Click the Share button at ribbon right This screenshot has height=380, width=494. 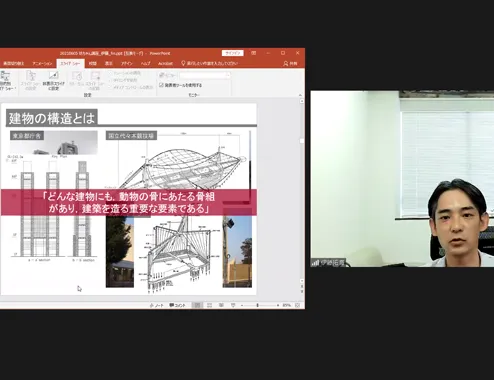click(290, 63)
